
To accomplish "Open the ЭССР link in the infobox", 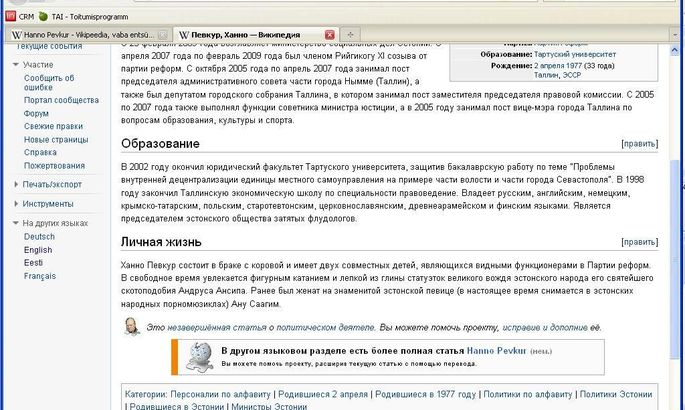I will (x=571, y=75).
